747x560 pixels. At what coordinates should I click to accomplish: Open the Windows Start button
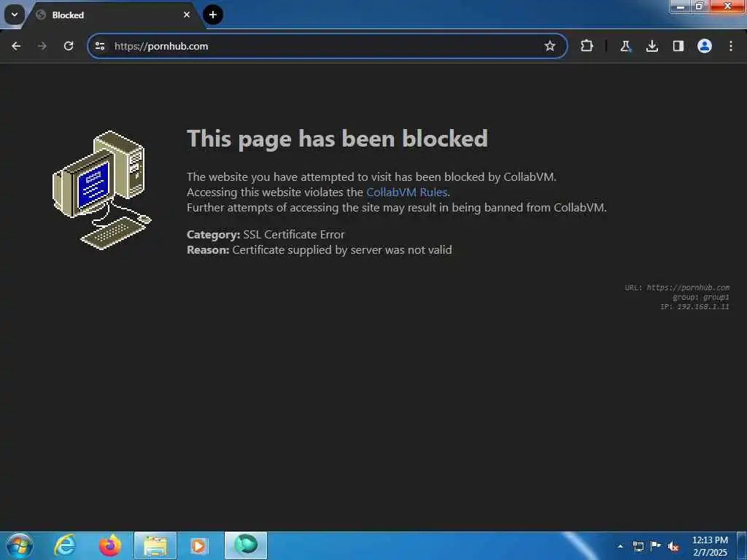[20, 545]
